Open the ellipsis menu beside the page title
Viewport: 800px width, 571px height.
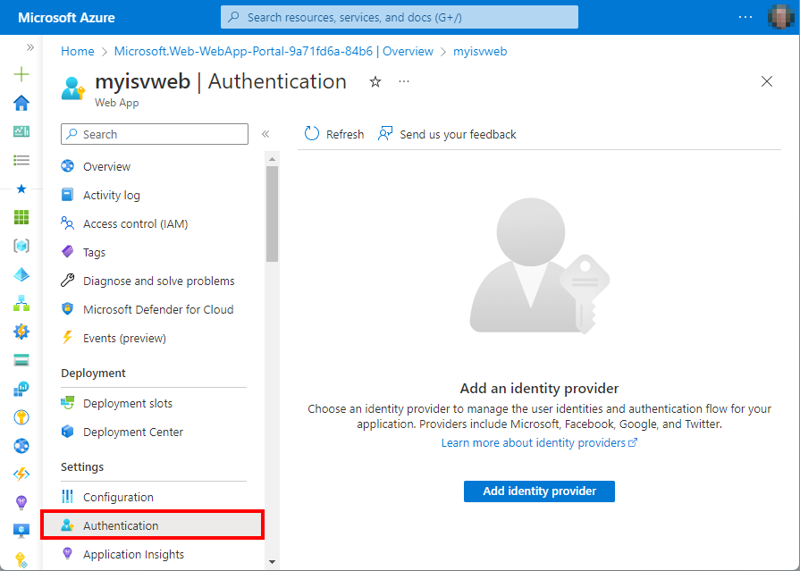pos(404,82)
